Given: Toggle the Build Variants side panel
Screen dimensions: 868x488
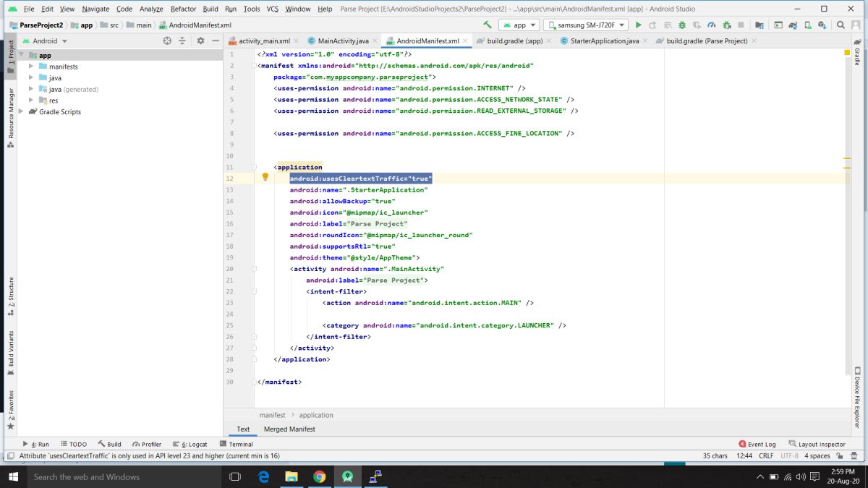Looking at the screenshot, I should coord(10,349).
